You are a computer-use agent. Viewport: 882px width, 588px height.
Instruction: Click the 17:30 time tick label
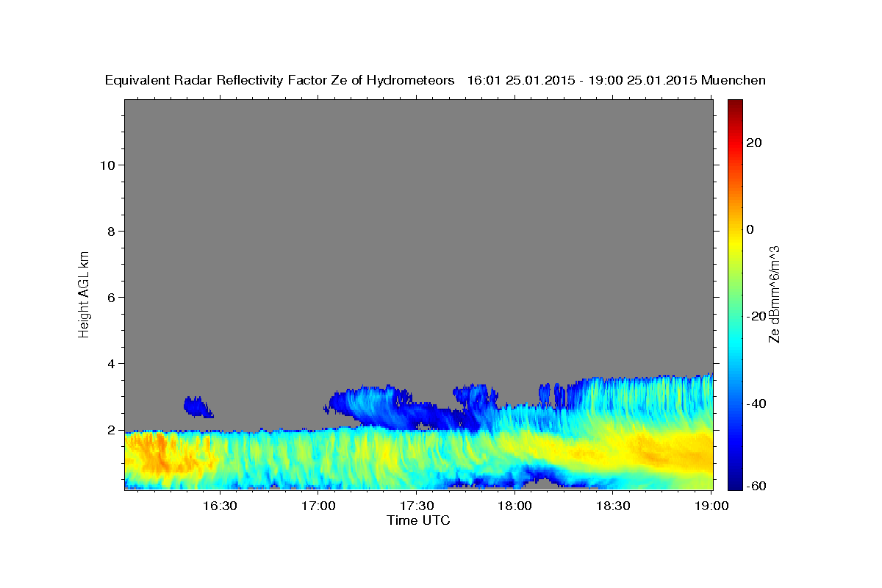[417, 506]
